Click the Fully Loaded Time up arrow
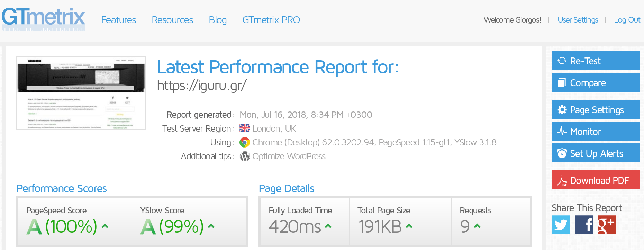 click(328, 226)
